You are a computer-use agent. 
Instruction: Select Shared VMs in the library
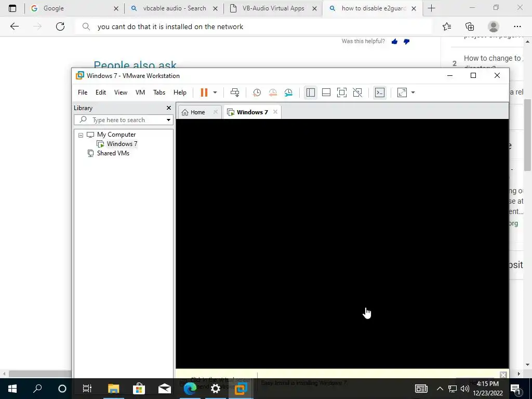pos(113,153)
